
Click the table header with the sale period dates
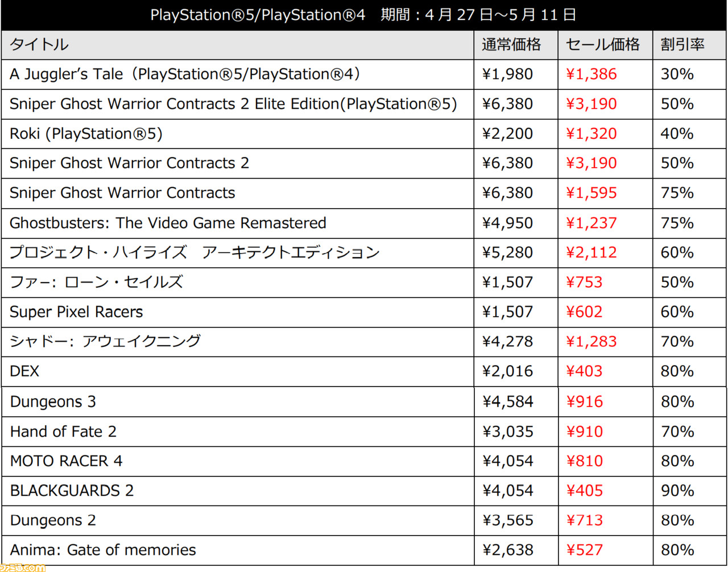(x=363, y=15)
